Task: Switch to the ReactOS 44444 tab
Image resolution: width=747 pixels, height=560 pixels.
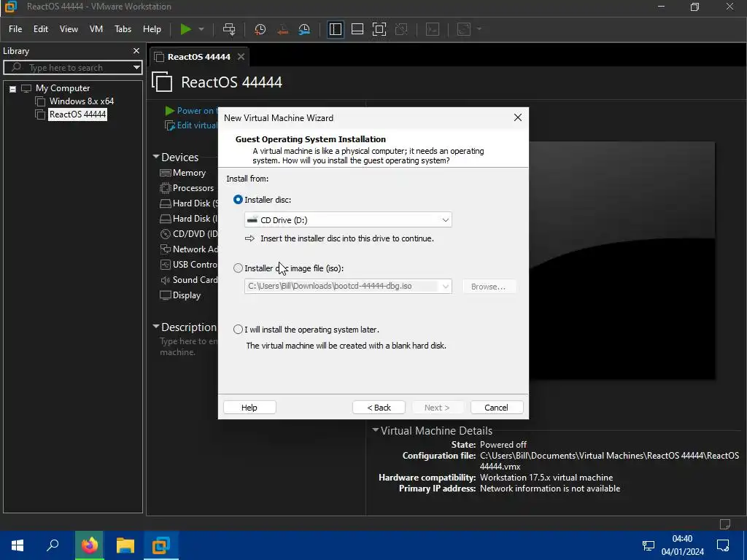Action: (x=198, y=57)
